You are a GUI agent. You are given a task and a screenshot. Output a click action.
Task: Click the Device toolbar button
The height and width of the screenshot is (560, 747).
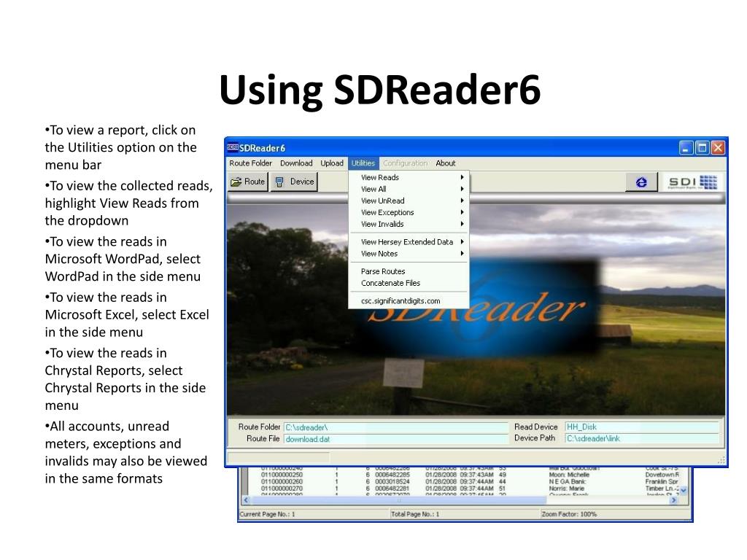click(295, 182)
